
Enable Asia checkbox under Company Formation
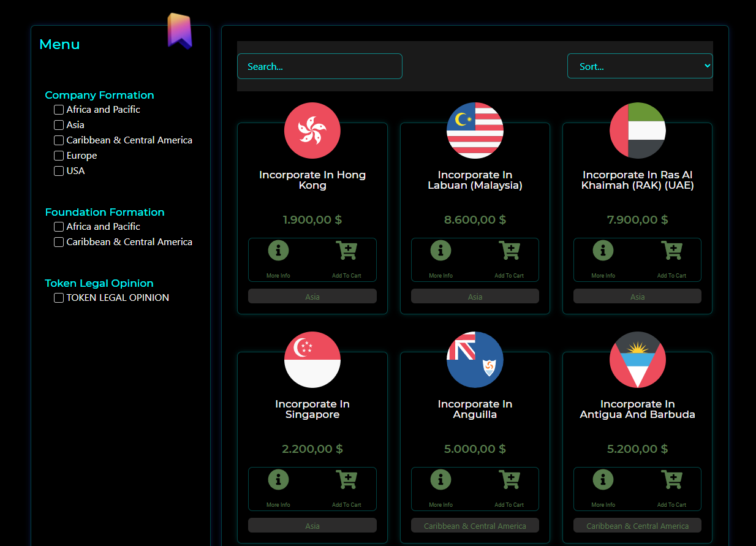[x=59, y=125]
